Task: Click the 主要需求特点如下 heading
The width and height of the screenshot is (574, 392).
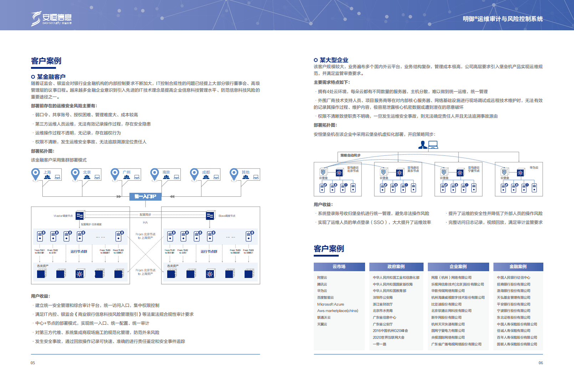Action: click(332, 82)
